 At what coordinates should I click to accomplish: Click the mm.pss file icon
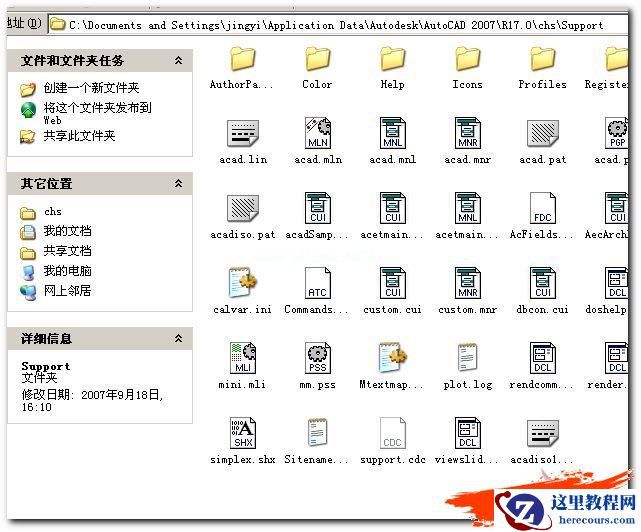tap(318, 358)
